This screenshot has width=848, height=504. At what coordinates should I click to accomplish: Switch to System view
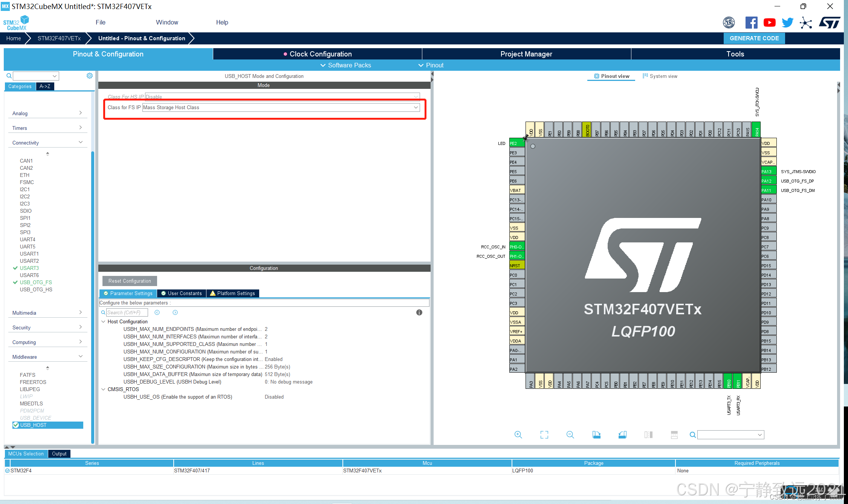[x=660, y=76]
